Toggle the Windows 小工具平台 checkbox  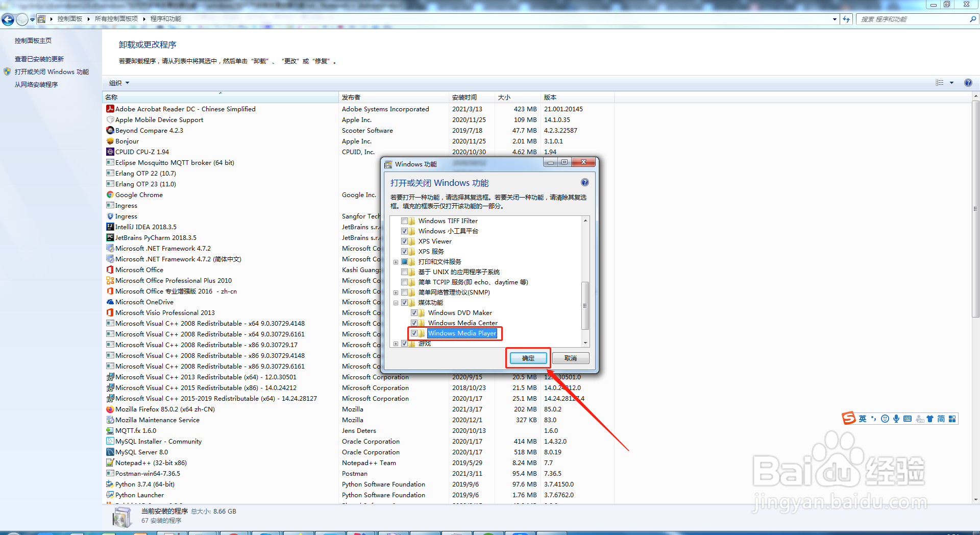[x=404, y=231]
